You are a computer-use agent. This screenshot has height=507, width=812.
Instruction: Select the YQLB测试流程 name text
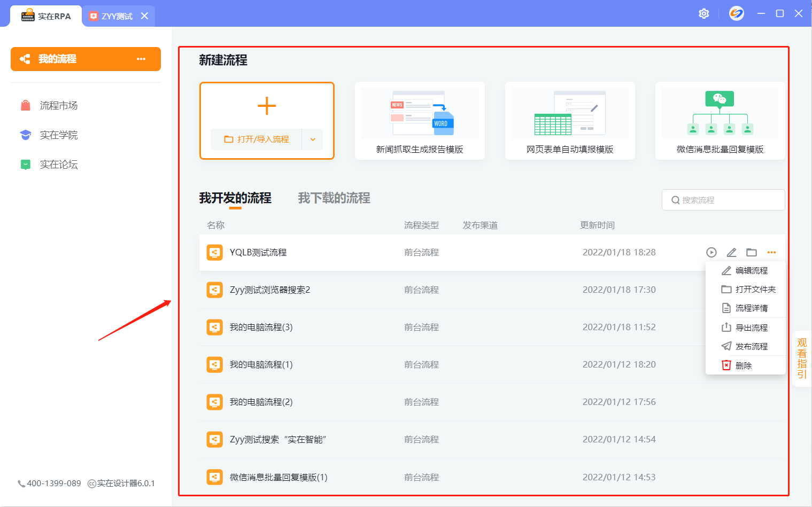(x=258, y=252)
